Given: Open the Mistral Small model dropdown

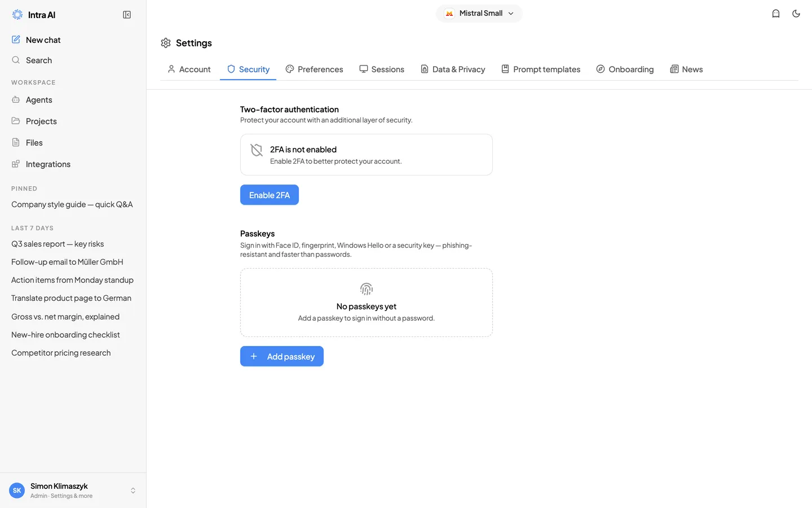Looking at the screenshot, I should (479, 14).
